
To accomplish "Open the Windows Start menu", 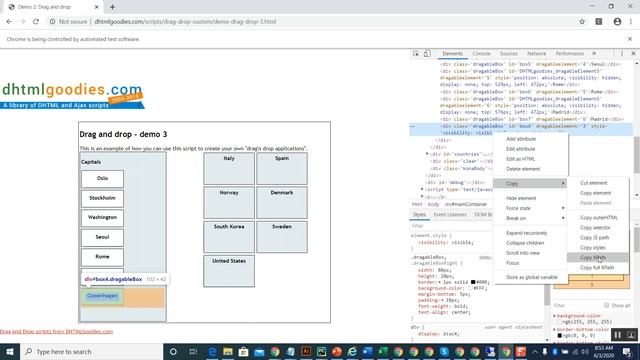I will (x=10, y=351).
